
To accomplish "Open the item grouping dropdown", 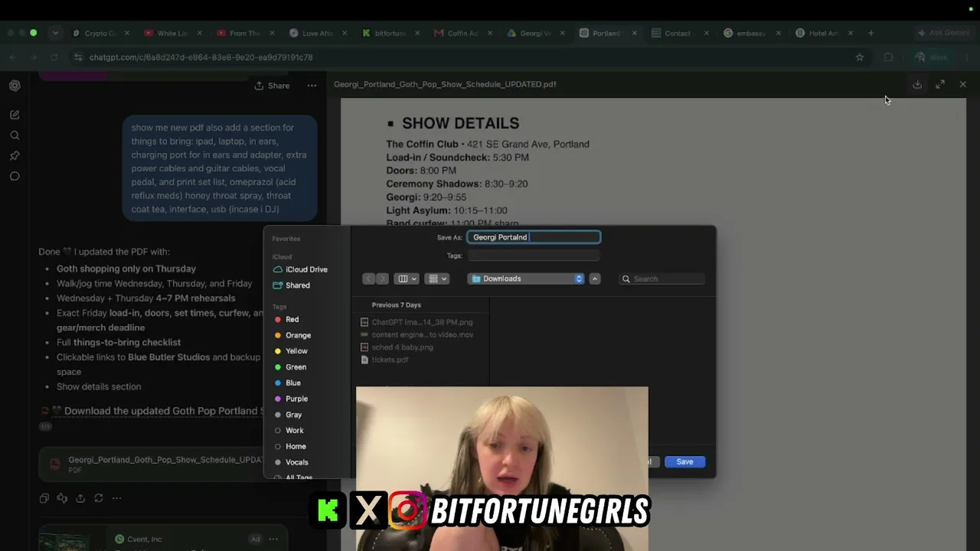I will click(437, 279).
